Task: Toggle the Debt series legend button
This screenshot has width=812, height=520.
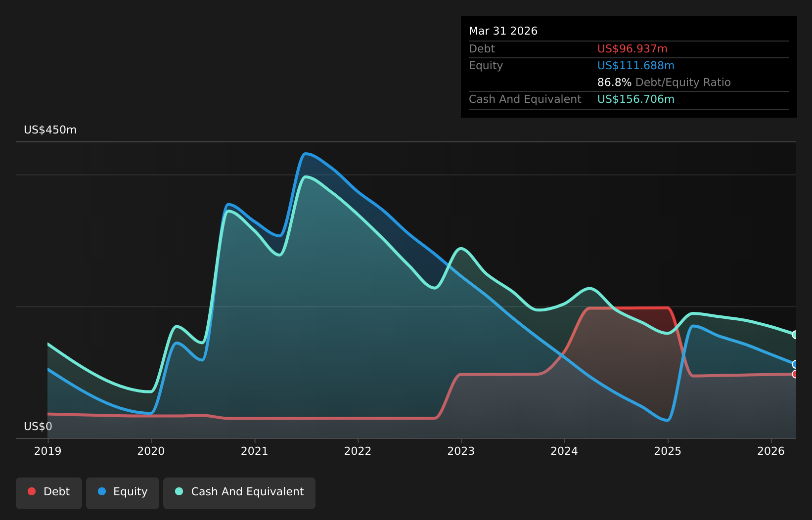Action: coord(49,493)
